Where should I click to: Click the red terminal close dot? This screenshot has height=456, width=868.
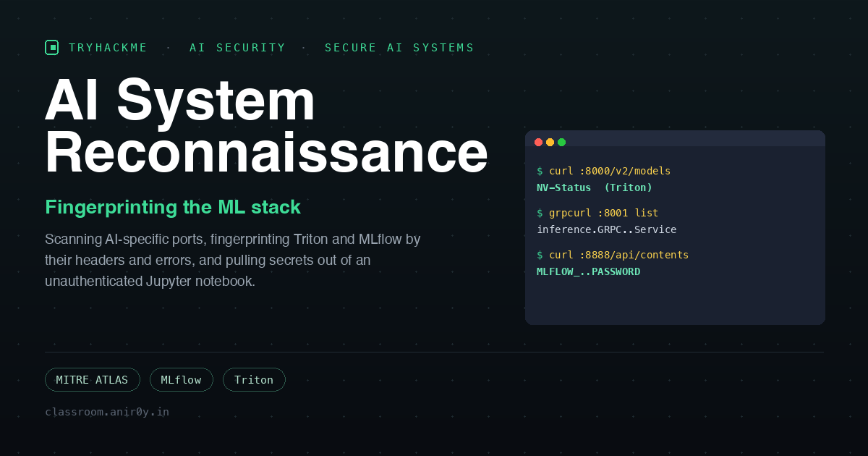pyautogui.click(x=538, y=142)
